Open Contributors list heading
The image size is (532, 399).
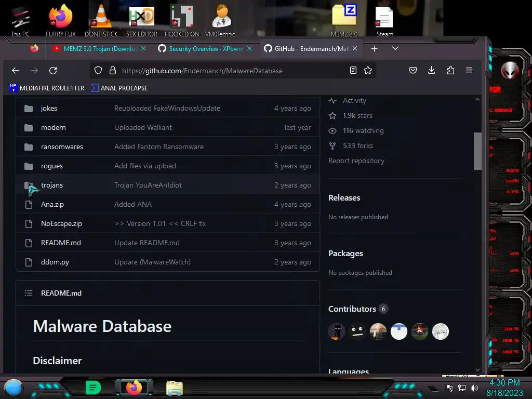pyautogui.click(x=352, y=309)
